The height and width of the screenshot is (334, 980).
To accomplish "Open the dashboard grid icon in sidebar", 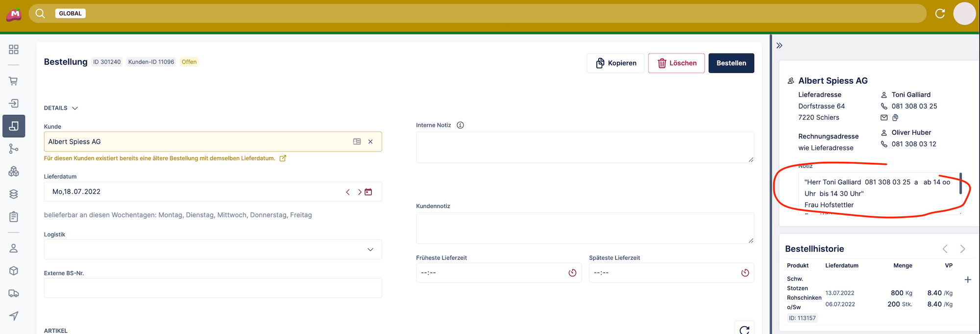I will 14,50.
